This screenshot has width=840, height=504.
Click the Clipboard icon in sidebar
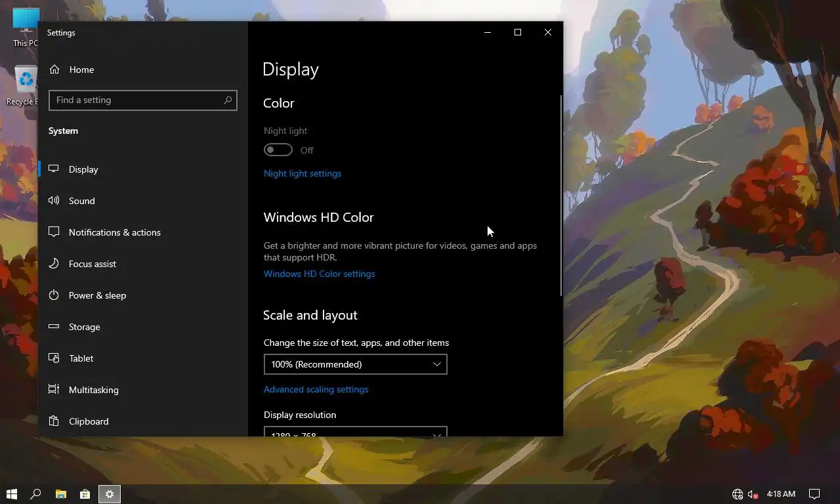point(54,421)
